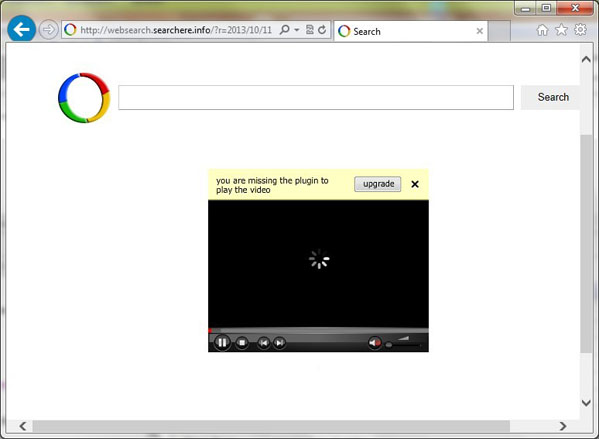Refresh the page with the reload icon
This screenshot has height=439, width=599.
pos(322,30)
